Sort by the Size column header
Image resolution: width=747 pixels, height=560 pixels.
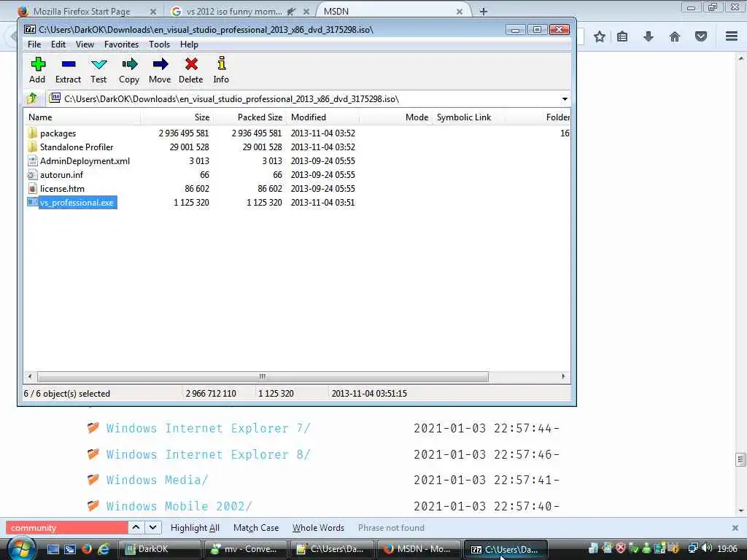pyautogui.click(x=177, y=117)
